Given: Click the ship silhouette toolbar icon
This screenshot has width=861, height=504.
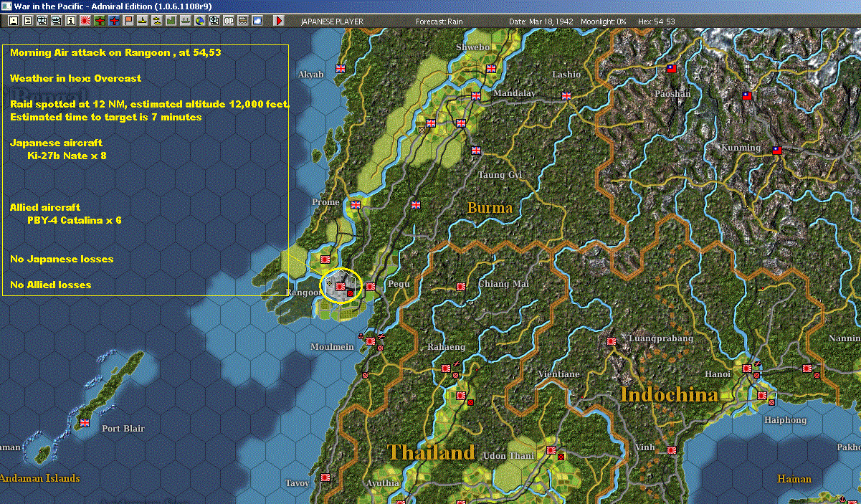Looking at the screenshot, I should click(186, 21).
